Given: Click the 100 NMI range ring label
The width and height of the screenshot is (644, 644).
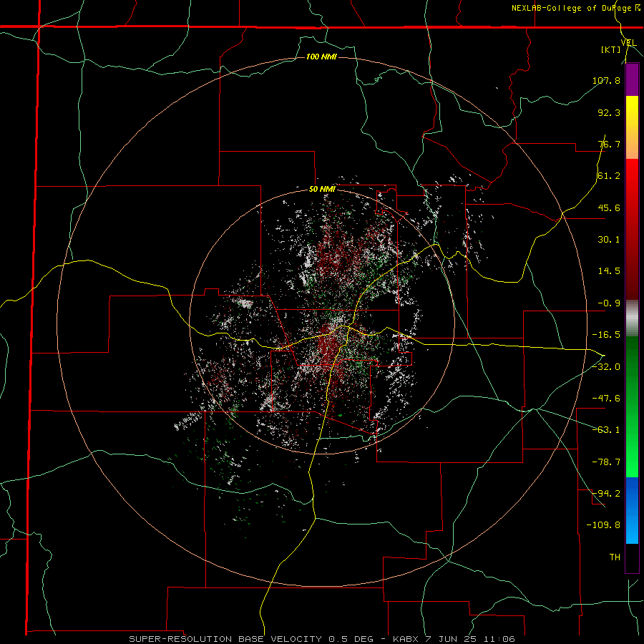Looking at the screenshot, I should (x=321, y=57).
